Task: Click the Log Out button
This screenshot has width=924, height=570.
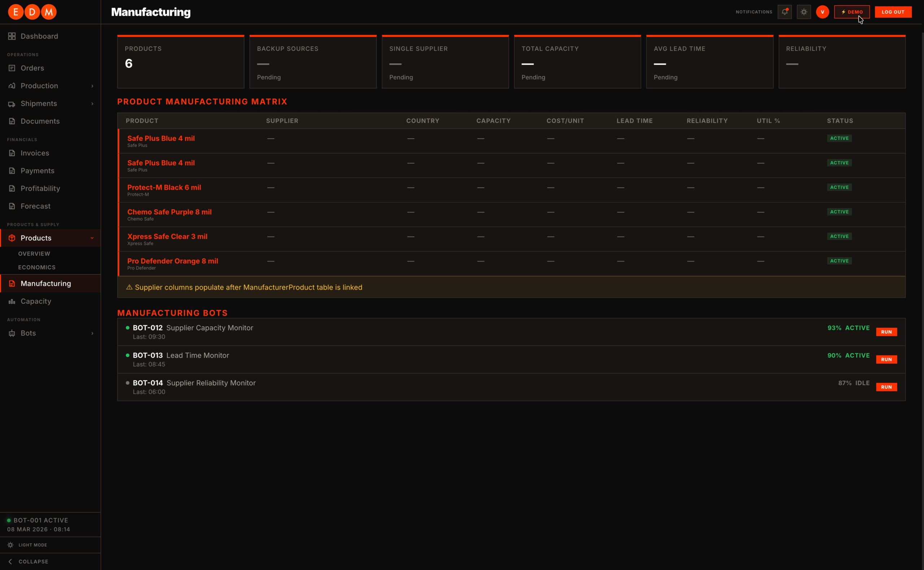Action: [x=893, y=12]
